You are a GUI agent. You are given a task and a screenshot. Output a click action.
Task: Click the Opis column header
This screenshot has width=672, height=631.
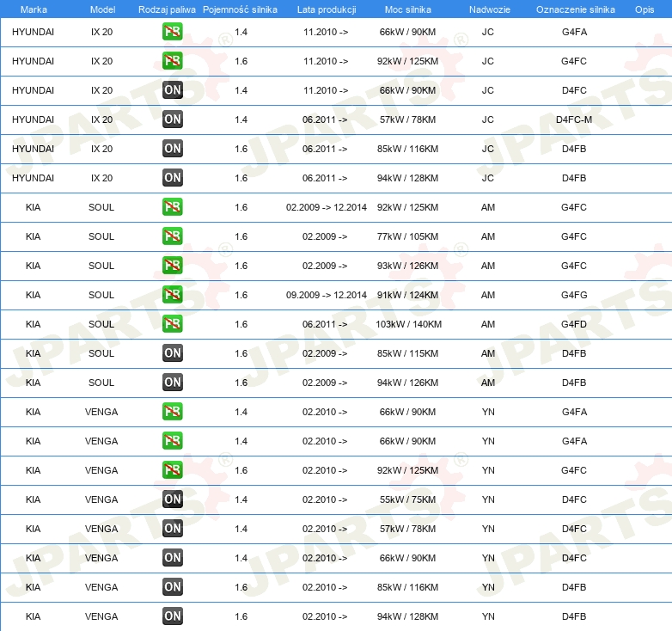[645, 9]
